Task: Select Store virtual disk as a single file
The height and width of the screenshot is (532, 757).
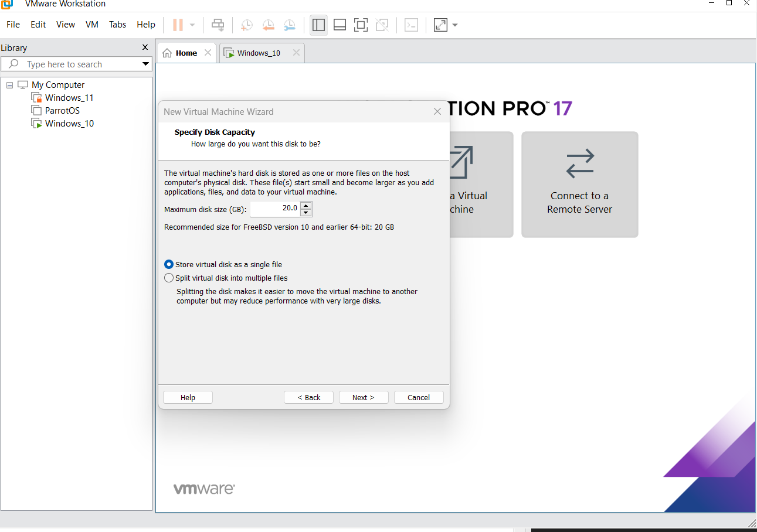Action: pos(169,264)
